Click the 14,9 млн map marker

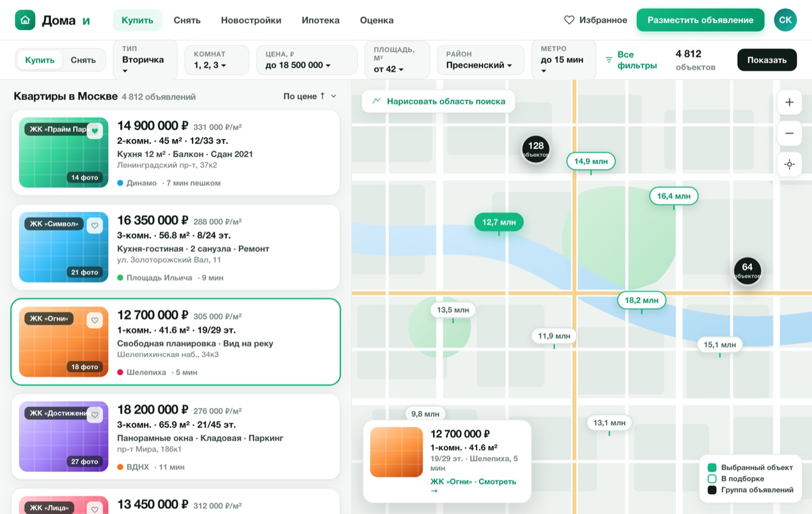pyautogui.click(x=591, y=161)
